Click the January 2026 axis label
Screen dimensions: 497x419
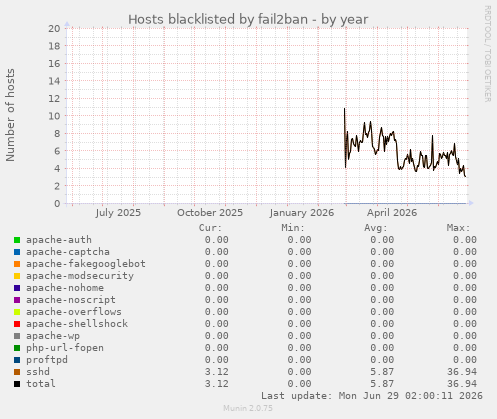pyautogui.click(x=302, y=213)
